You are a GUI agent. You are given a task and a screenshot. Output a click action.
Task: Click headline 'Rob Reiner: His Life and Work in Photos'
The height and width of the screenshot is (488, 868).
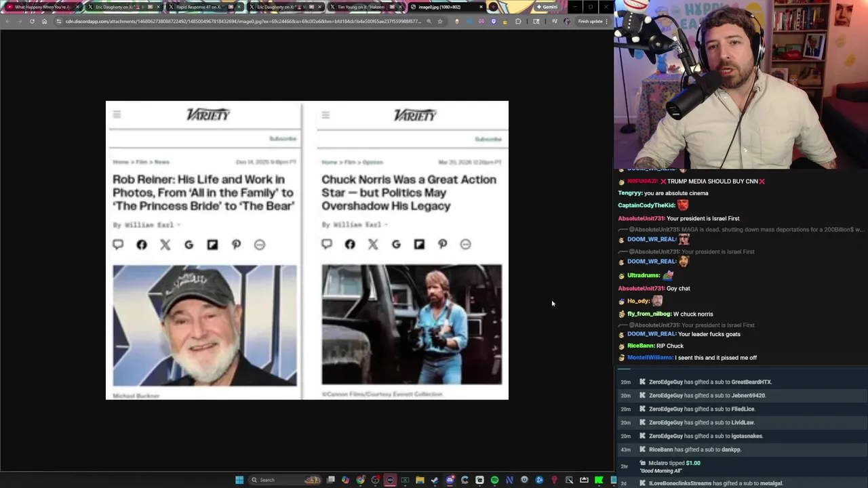203,192
